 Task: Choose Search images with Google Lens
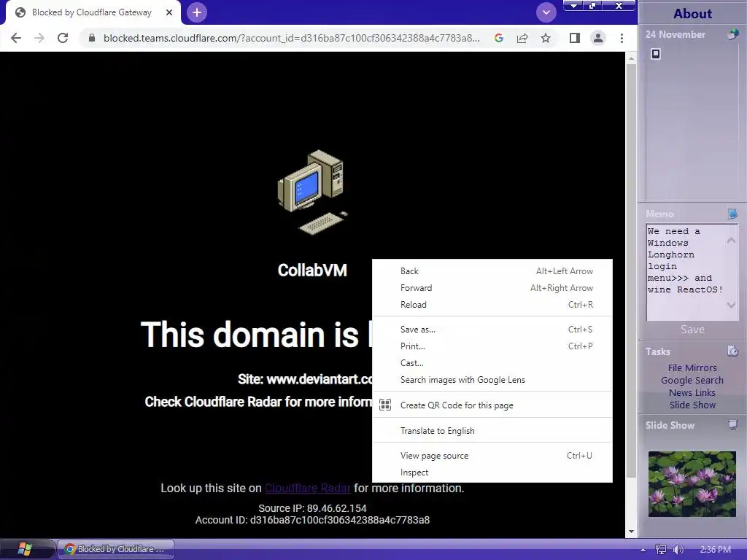click(492, 379)
